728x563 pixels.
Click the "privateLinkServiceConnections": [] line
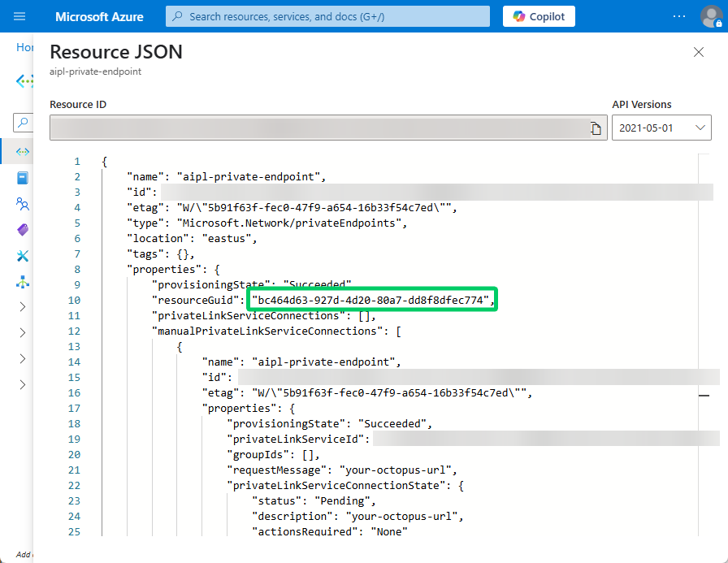coord(264,315)
